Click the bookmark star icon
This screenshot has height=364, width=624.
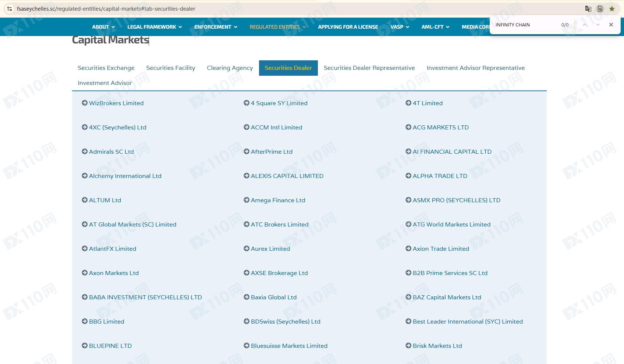tap(612, 9)
